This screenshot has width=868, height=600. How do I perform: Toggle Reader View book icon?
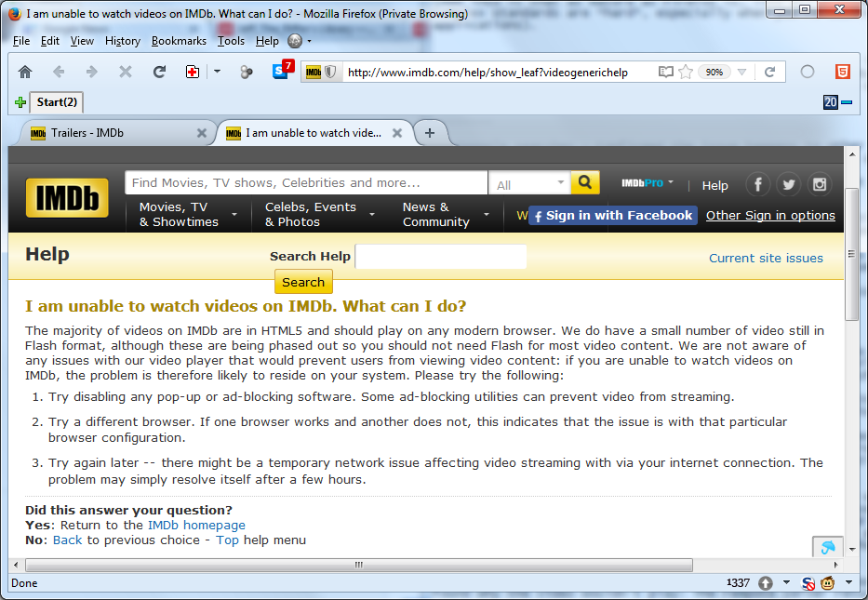coord(665,72)
